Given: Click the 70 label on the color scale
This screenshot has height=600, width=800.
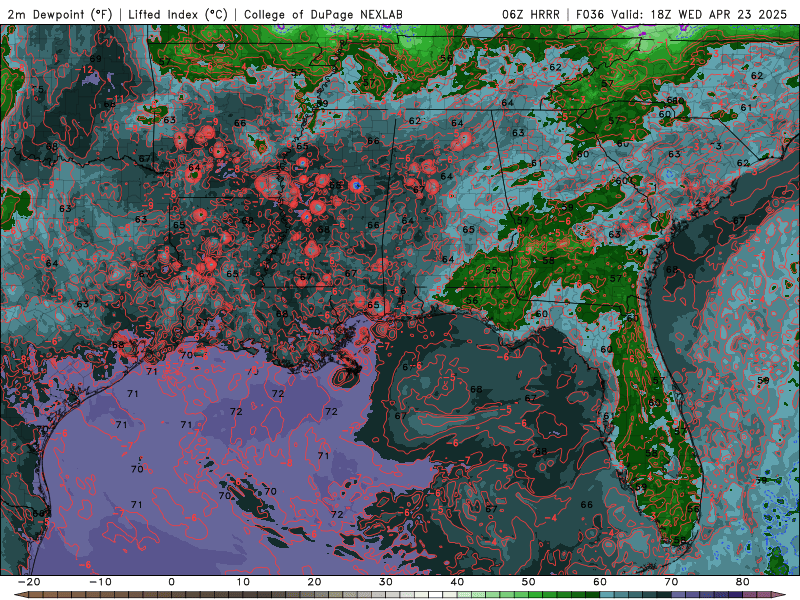Looking at the screenshot, I should tap(671, 582).
